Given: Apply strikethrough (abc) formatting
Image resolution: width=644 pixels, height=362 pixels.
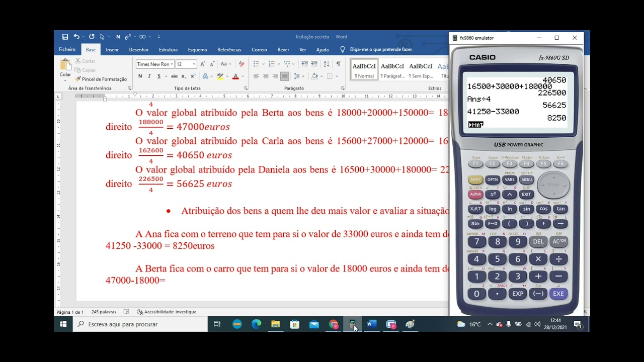Looking at the screenshot, I should coord(174,76).
